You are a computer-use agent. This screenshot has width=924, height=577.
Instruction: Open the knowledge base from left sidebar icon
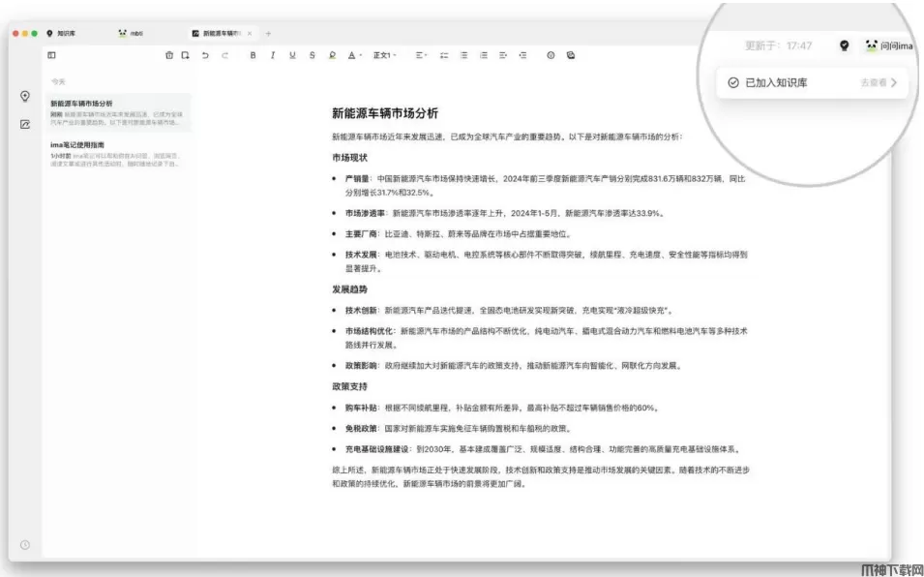25,96
